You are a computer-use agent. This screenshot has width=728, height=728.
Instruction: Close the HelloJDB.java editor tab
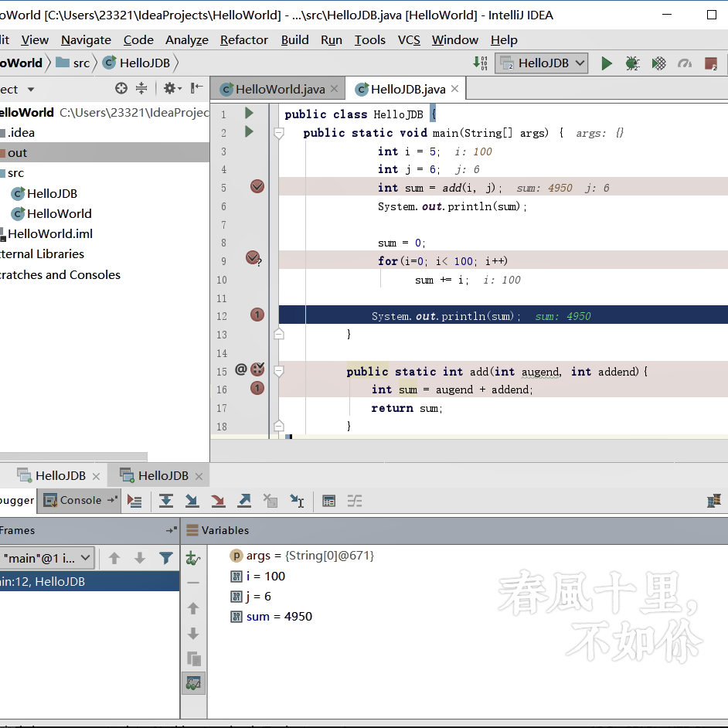pos(455,89)
